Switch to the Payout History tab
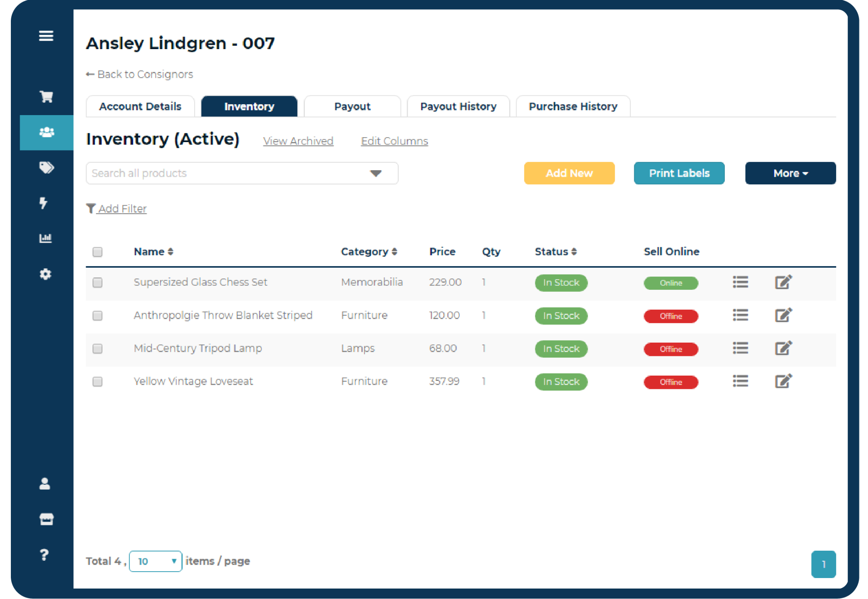This screenshot has height=599, width=868. [458, 106]
